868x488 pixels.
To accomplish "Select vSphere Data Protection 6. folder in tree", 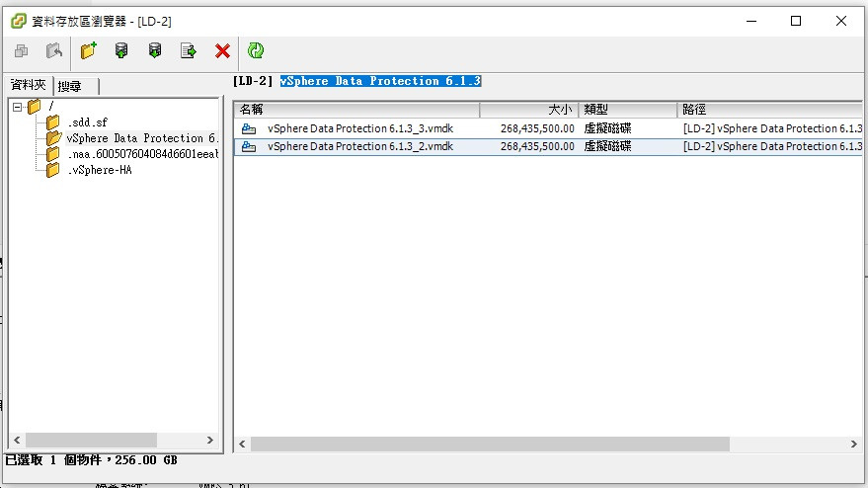I will click(142, 138).
